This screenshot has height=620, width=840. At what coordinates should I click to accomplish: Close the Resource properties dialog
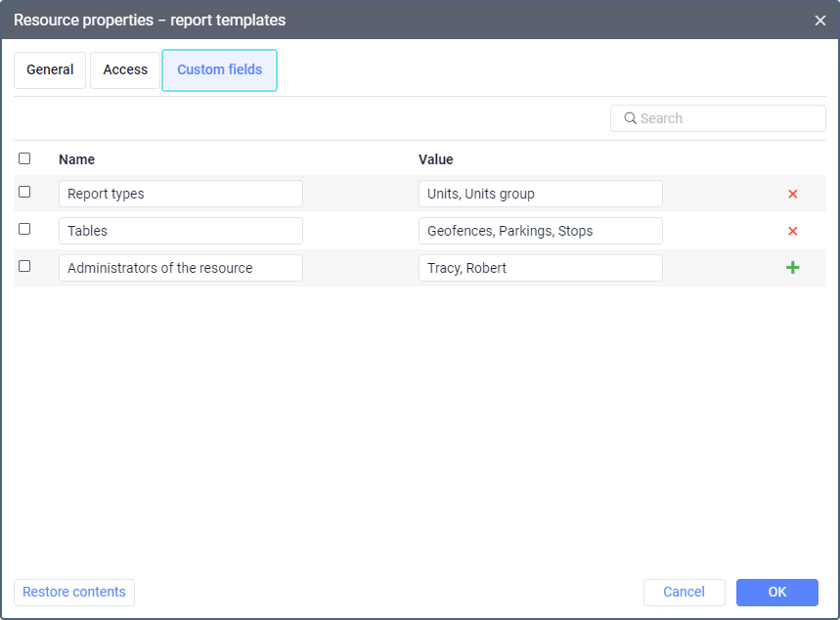820,21
